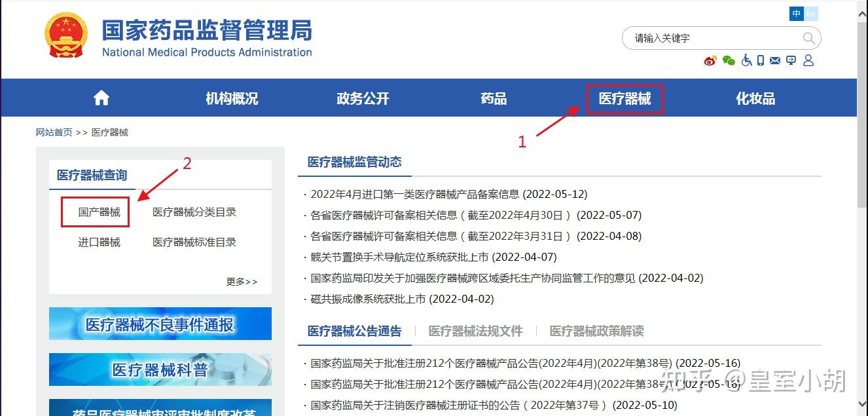This screenshot has width=868, height=416.
Task: Go to 网站首页 breadcrumb link
Action: [x=54, y=132]
